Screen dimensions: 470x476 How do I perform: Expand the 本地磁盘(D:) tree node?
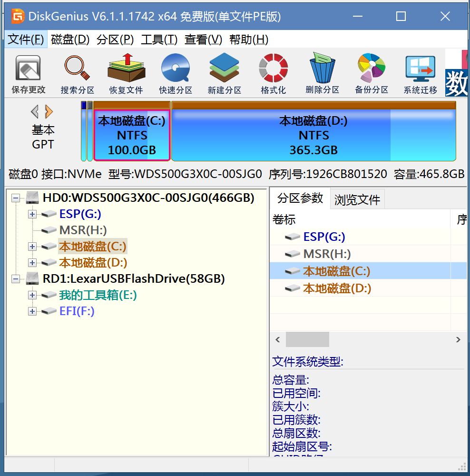click(32, 263)
